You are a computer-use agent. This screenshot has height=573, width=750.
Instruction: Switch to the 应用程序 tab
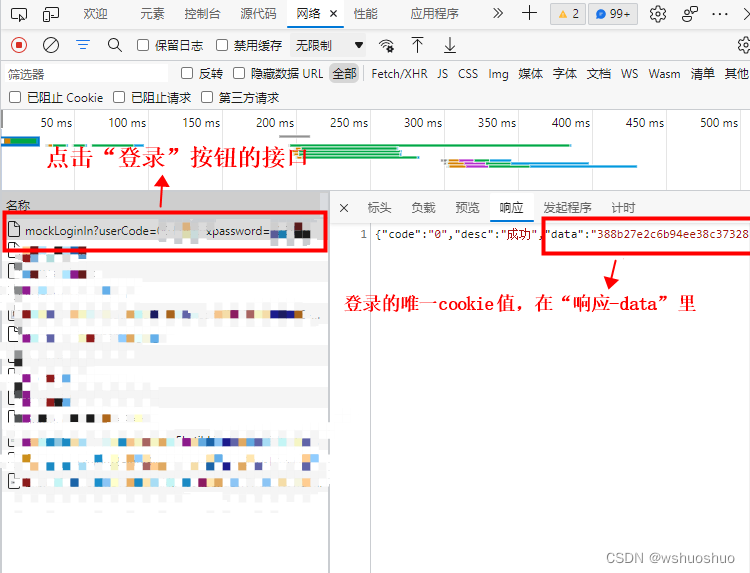pyautogui.click(x=434, y=14)
